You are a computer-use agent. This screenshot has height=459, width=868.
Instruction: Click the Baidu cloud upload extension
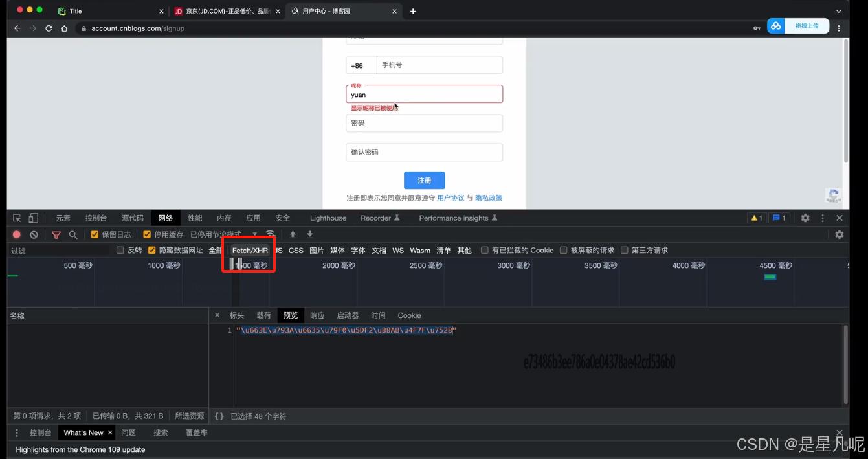coord(797,26)
